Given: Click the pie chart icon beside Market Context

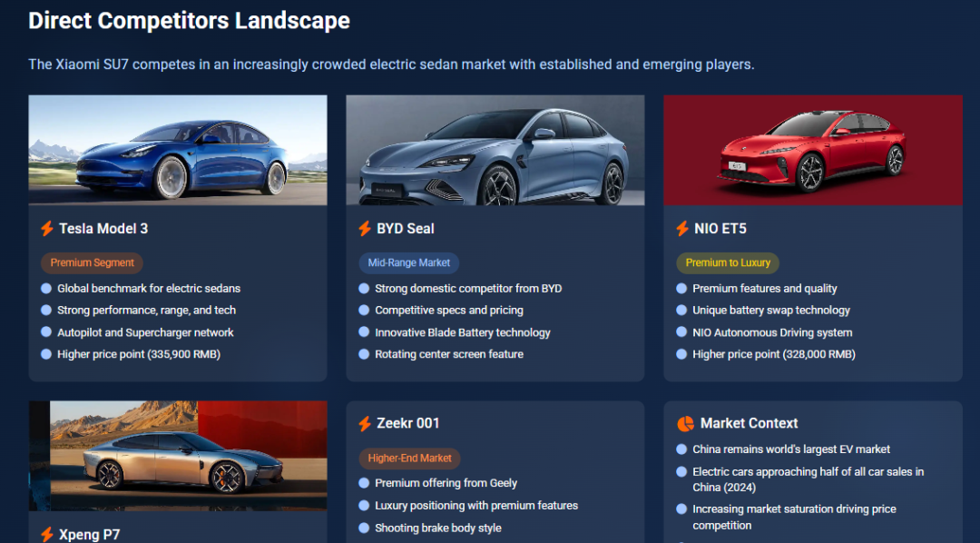Looking at the screenshot, I should tap(686, 423).
